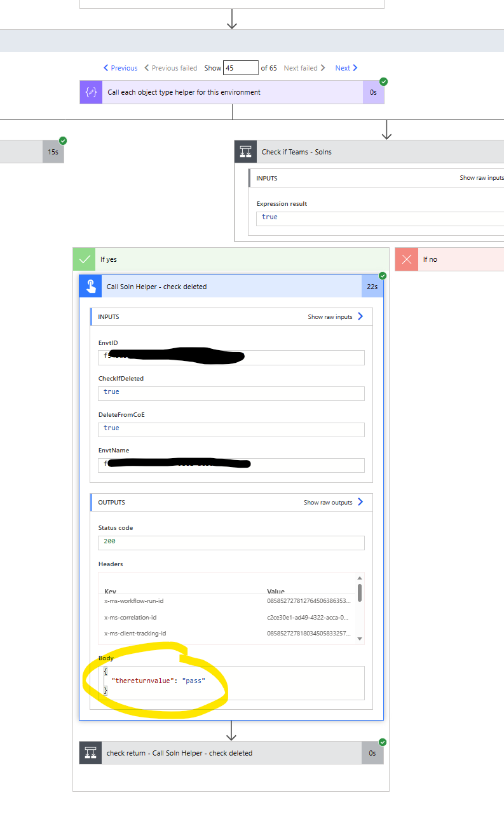The width and height of the screenshot is (504, 821).
Task: Expand 'check return - Call Soln Helper' step
Action: point(231,753)
